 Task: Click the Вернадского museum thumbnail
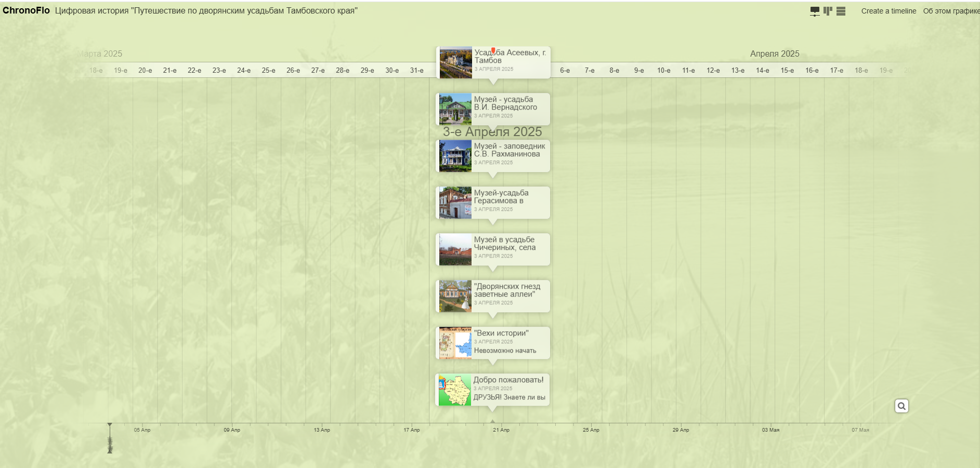(455, 109)
